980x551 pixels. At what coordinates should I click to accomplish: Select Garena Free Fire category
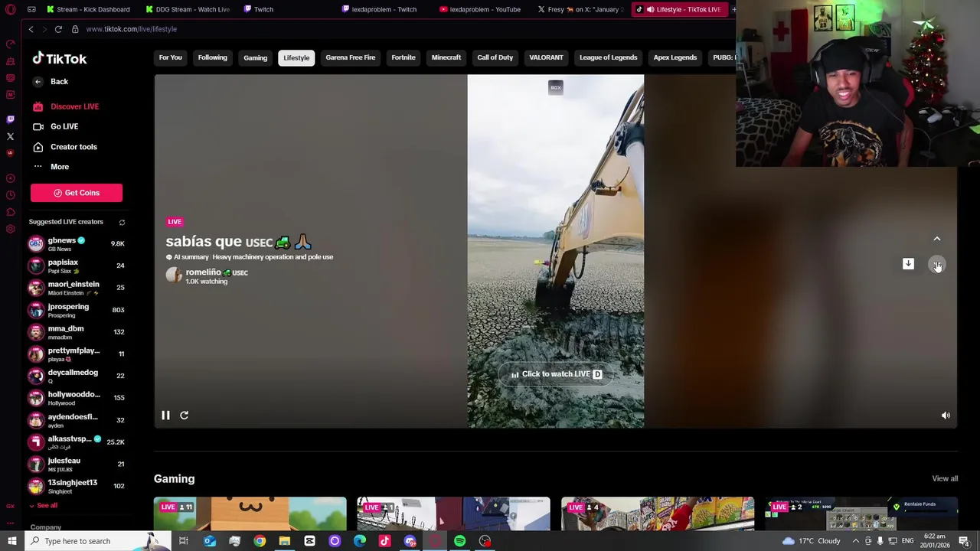point(351,57)
